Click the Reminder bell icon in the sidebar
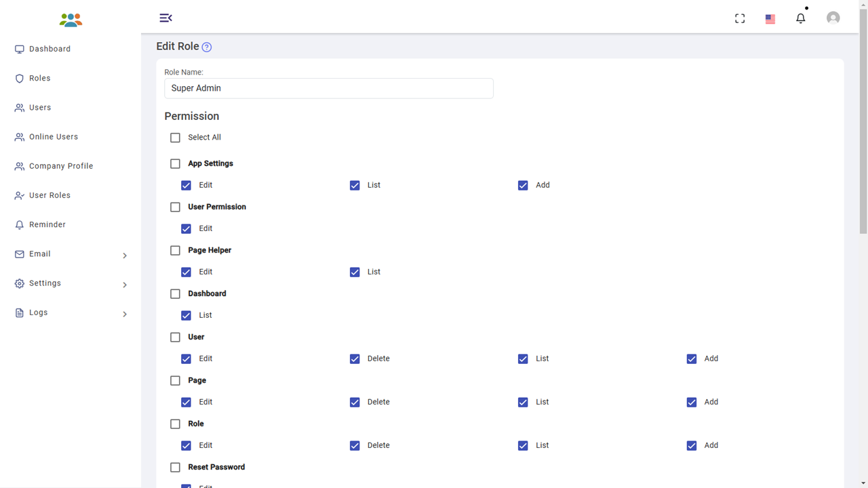 click(x=20, y=225)
